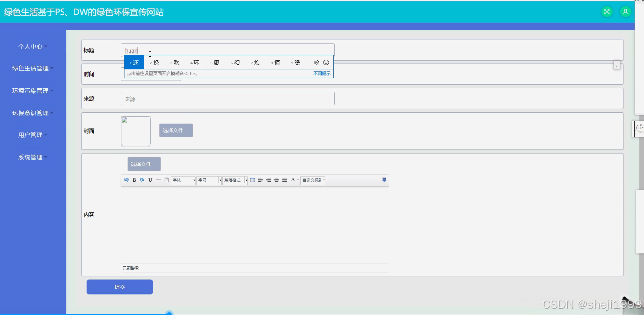This screenshot has height=315, width=644.
Task: Click the 标题 title input field
Action: tap(228, 50)
